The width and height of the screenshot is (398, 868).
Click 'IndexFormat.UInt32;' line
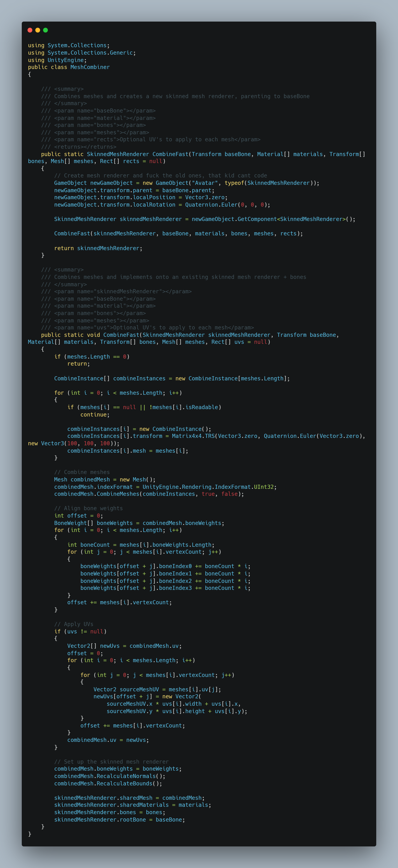coord(165,487)
